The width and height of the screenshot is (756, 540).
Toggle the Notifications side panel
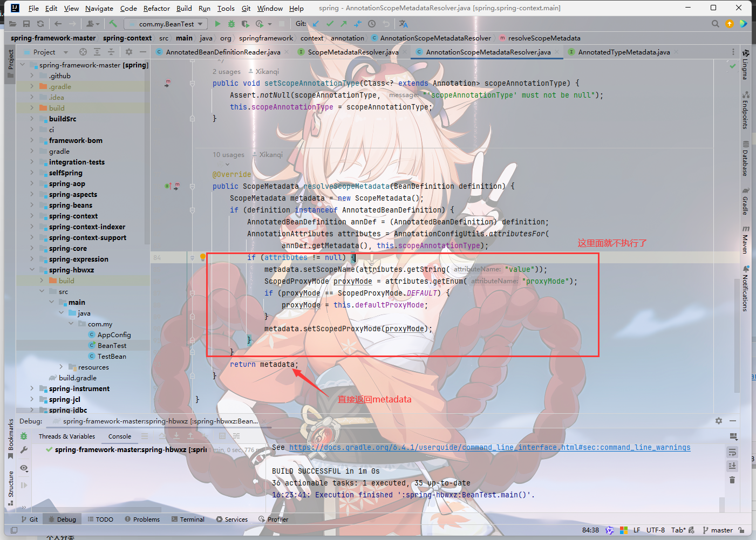[745, 288]
